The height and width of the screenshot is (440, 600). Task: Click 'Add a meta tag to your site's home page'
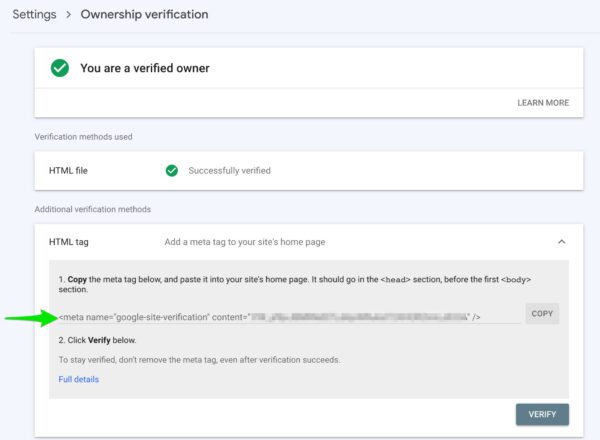click(245, 242)
